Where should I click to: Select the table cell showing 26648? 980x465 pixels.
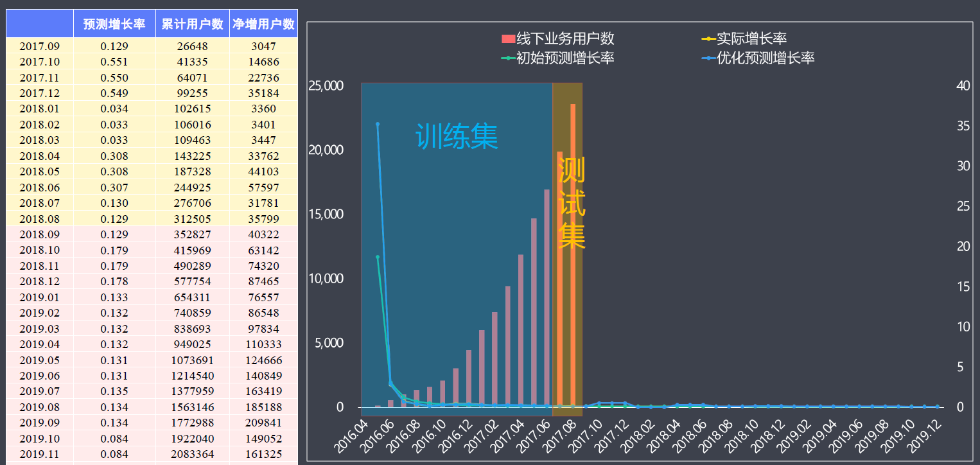193,46
